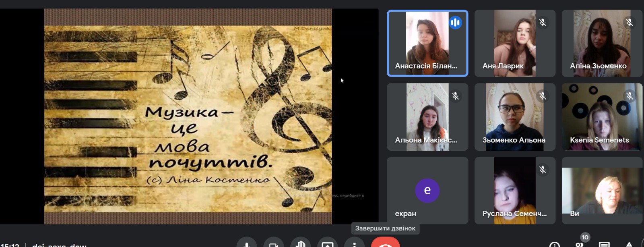
Task: Click the muted mic icon on Аліна Зьоменко tile
Action: click(630, 23)
